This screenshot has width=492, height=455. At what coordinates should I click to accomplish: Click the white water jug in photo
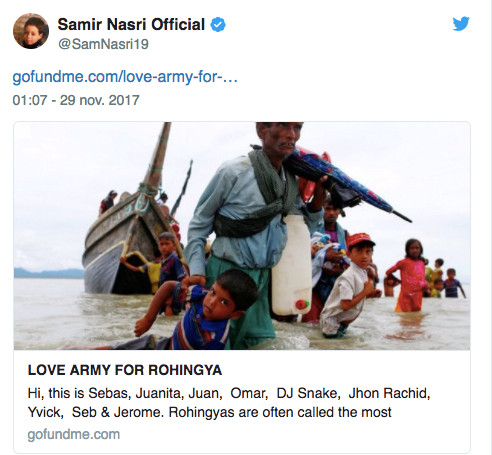tap(292, 265)
